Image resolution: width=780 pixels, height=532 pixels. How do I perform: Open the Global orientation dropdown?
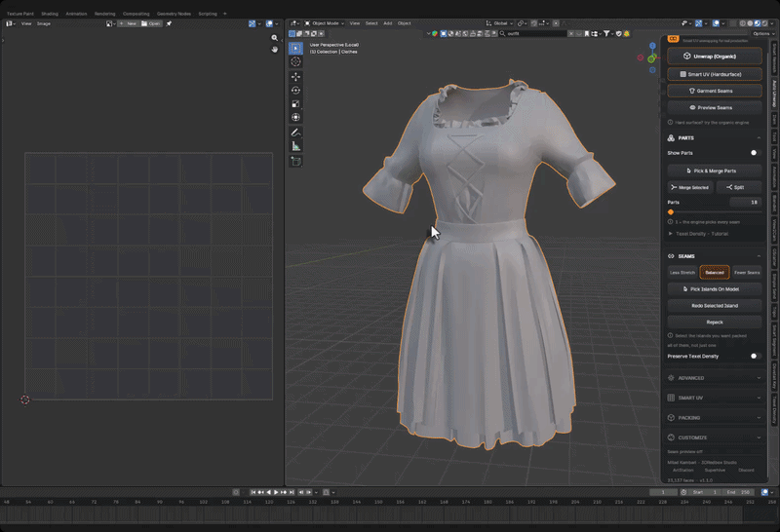pos(499,23)
